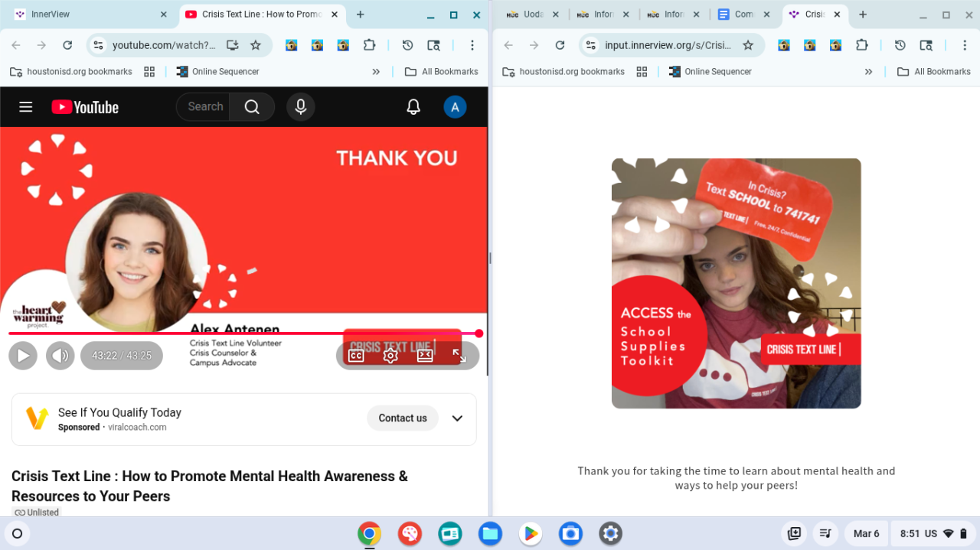This screenshot has width=980, height=550.
Task: Click the progress bar scrubber handle
Action: [x=479, y=334]
